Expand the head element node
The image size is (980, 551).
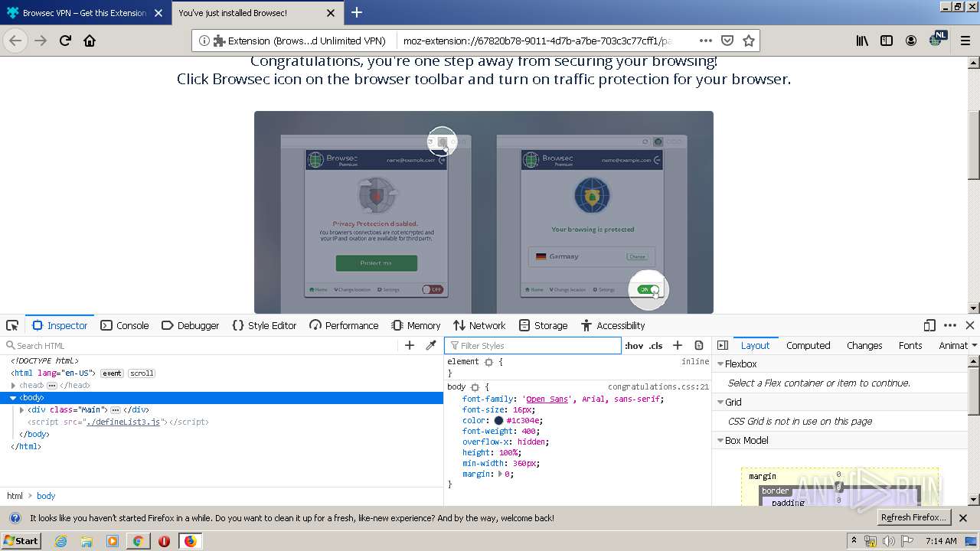(x=14, y=385)
